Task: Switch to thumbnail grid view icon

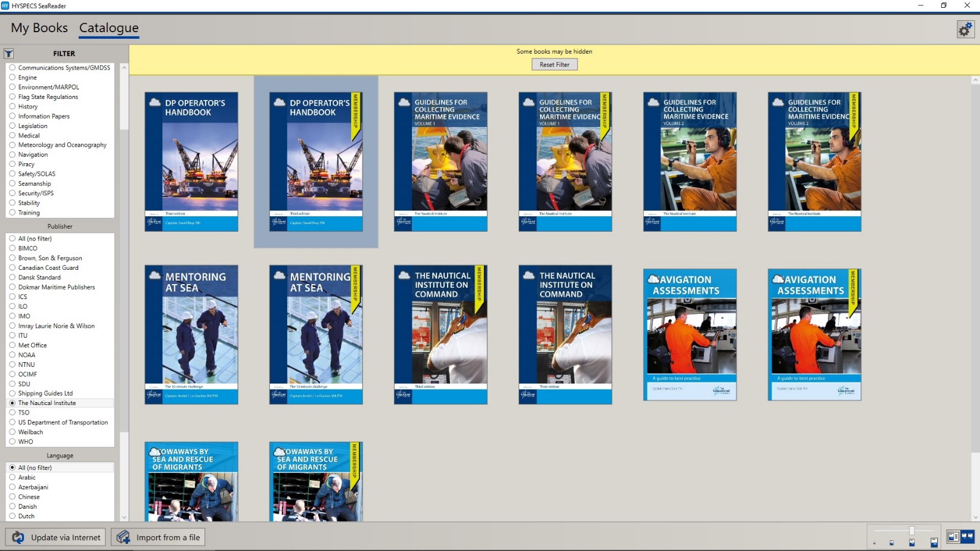Action: 967,537
